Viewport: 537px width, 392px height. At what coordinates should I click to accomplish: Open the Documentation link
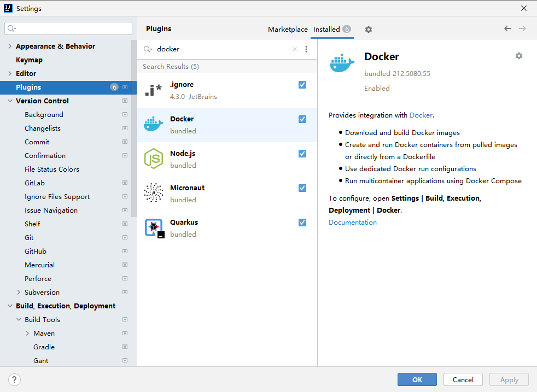(x=352, y=223)
